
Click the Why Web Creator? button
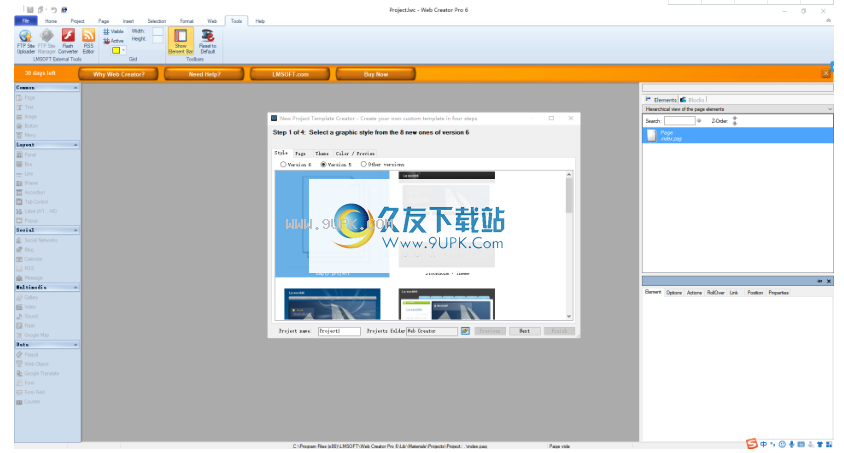[x=118, y=74]
